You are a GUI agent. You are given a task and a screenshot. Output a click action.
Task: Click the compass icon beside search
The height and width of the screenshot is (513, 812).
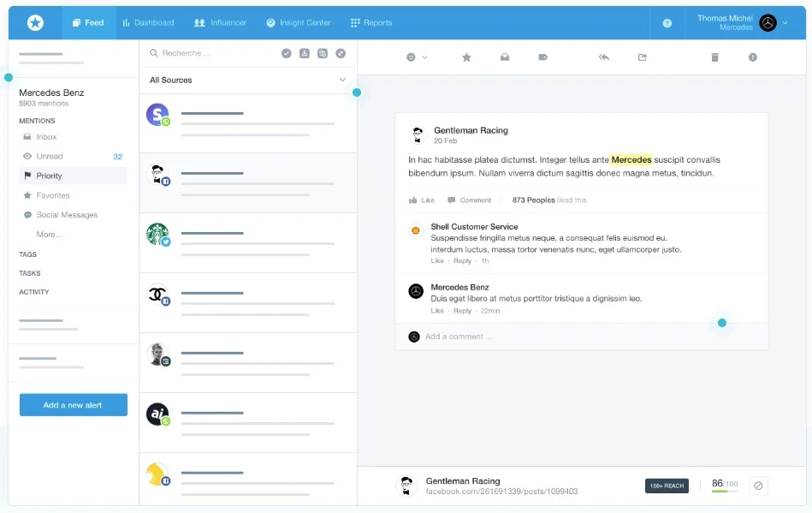[x=341, y=53]
